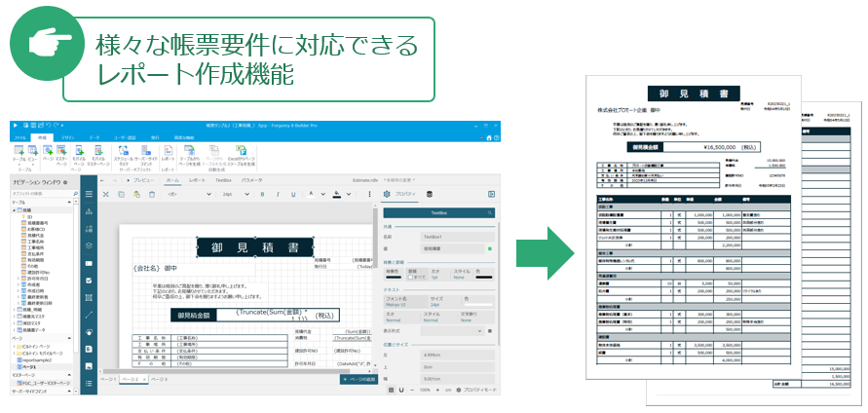
Task: Click the fill color swatch in toolbar
Action: 336,195
